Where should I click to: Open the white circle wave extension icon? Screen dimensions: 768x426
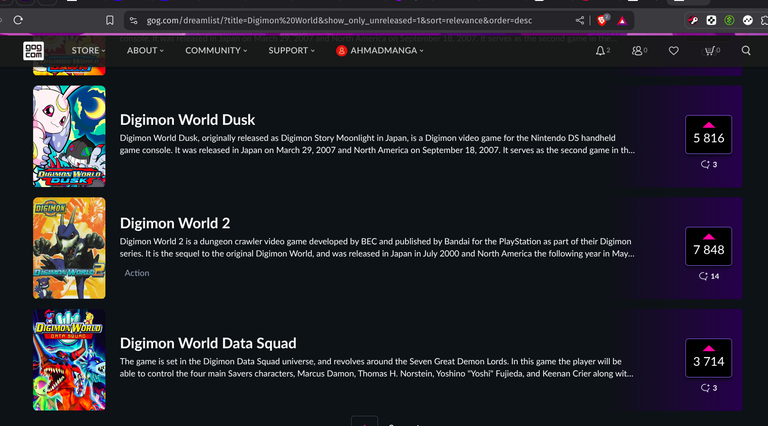tap(747, 20)
